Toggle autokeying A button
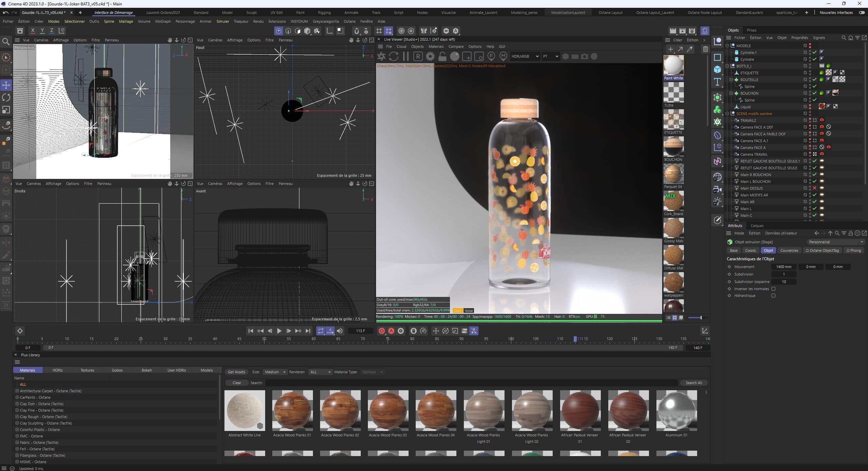This screenshot has height=471, width=868. tap(391, 331)
